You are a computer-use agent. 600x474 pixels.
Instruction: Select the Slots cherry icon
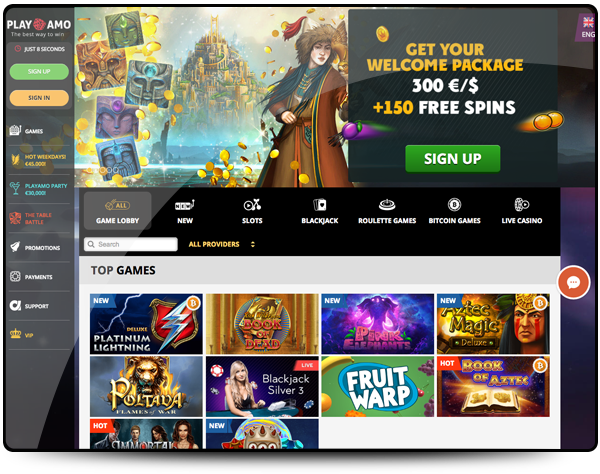pyautogui.click(x=252, y=205)
